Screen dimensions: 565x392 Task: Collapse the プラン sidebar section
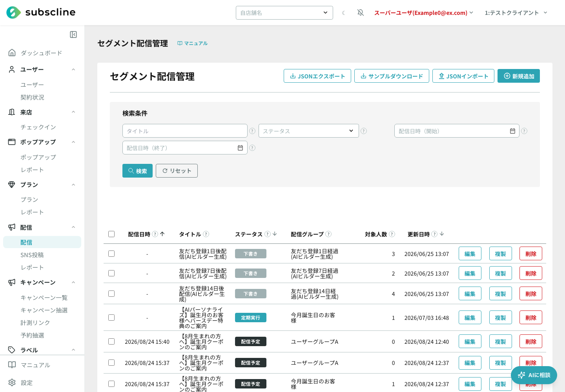click(73, 185)
